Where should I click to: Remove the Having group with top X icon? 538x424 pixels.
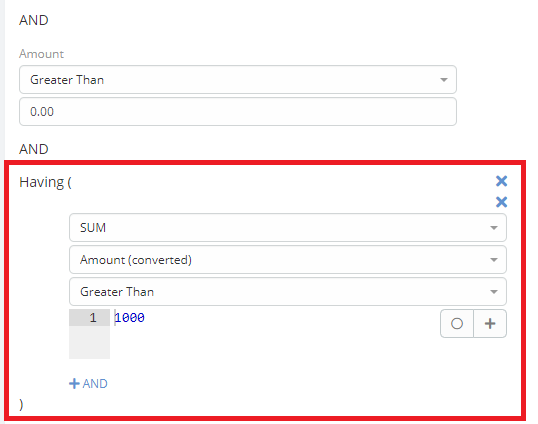501,181
